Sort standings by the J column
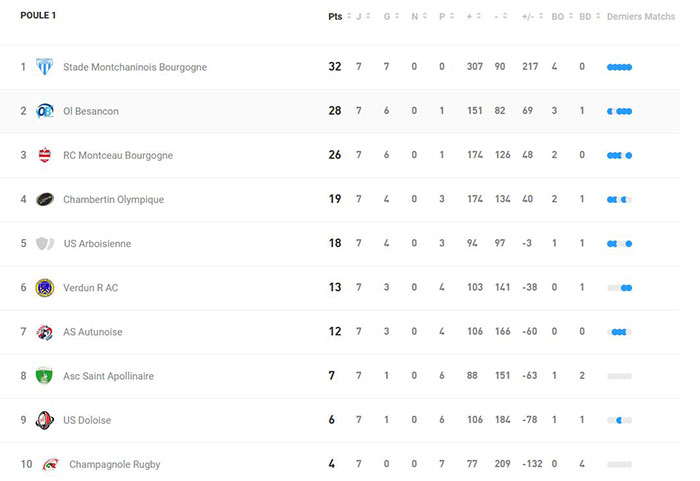 [363, 17]
